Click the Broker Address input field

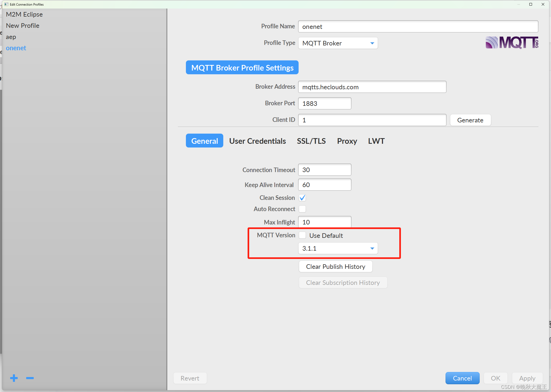(x=372, y=87)
